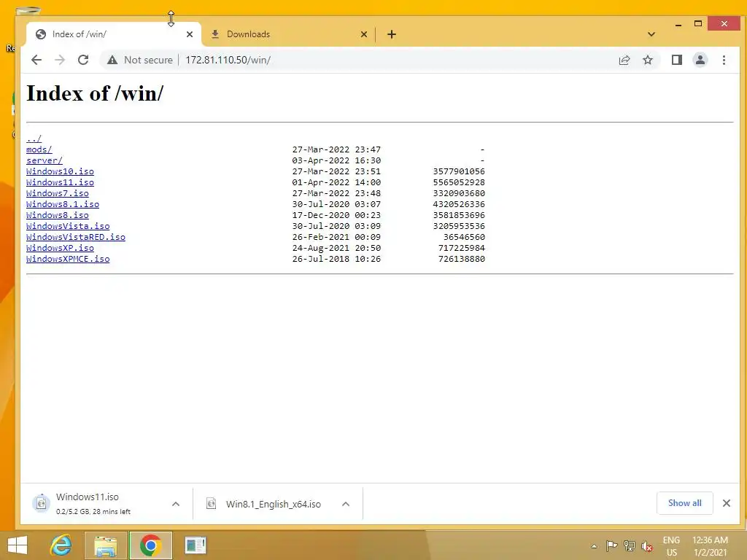Viewport: 747px width, 560px height.
Task: Minimize the Chrome window
Action: point(678,24)
